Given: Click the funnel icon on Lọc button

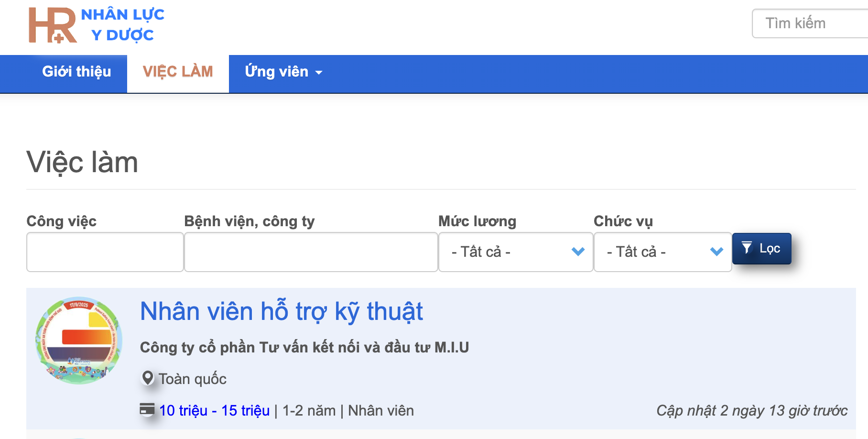Looking at the screenshot, I should 747,248.
